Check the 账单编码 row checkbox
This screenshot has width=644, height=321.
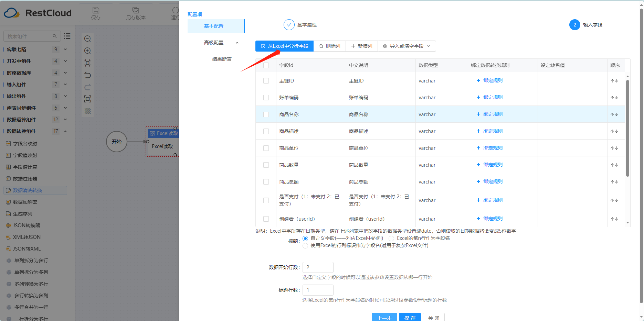click(266, 98)
